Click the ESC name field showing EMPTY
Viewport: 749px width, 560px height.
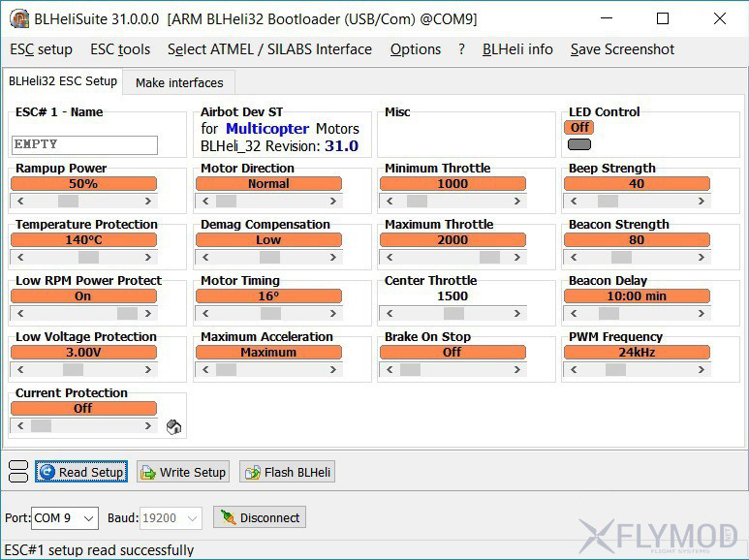[84, 144]
